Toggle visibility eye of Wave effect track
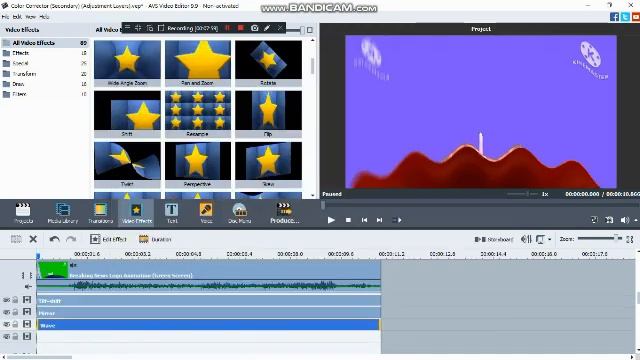This screenshot has height=360, width=640. pos(6,324)
